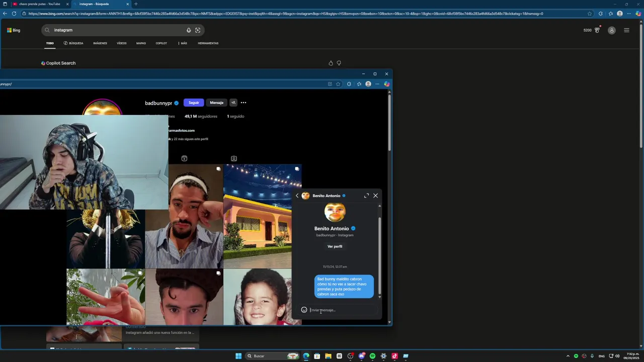Open File Explorer from the taskbar
The width and height of the screenshot is (644, 362).
(x=328, y=356)
